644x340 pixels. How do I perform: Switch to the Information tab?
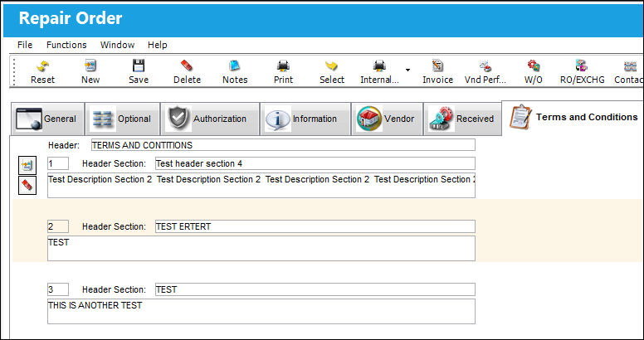coord(305,119)
